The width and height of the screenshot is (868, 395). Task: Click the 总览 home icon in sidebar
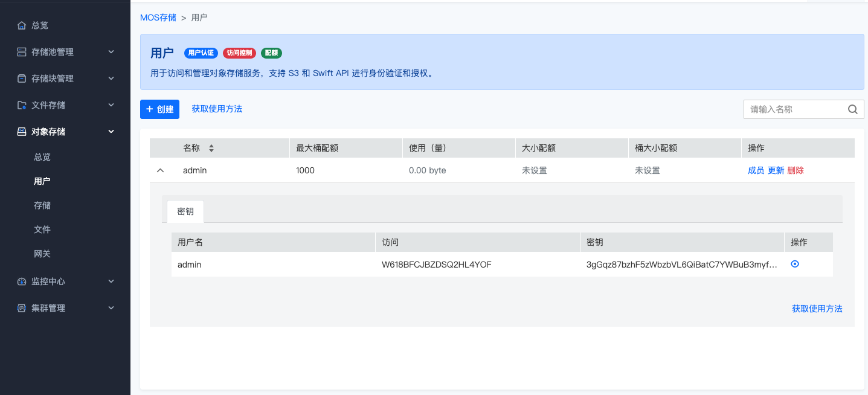coord(22,25)
